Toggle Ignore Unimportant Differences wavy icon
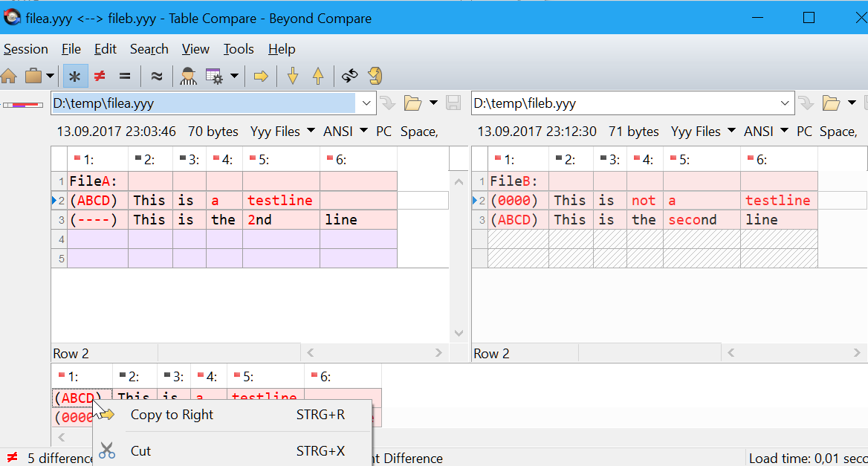Image resolution: width=868 pixels, height=466 pixels. [157, 76]
